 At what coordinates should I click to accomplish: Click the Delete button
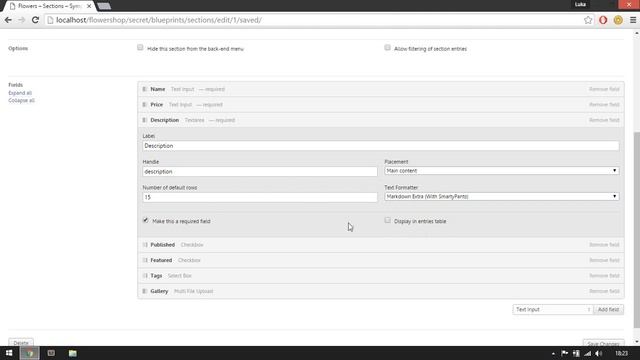pyautogui.click(x=21, y=343)
